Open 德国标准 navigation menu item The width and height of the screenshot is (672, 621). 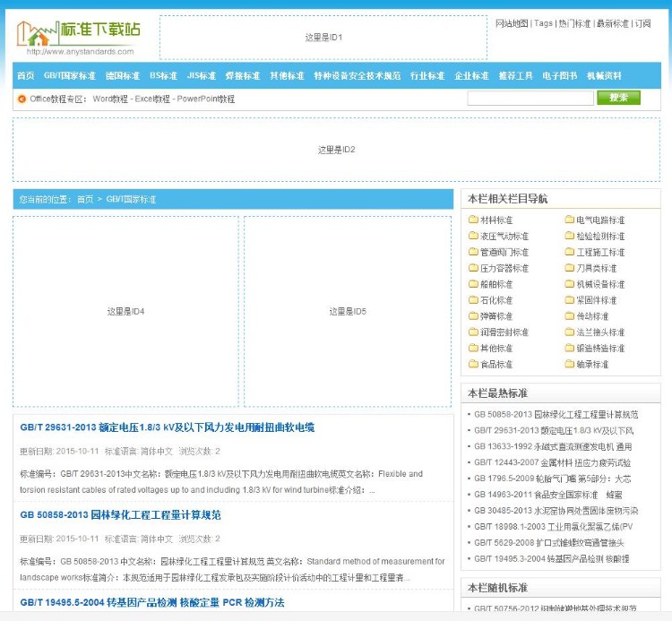[x=123, y=76]
